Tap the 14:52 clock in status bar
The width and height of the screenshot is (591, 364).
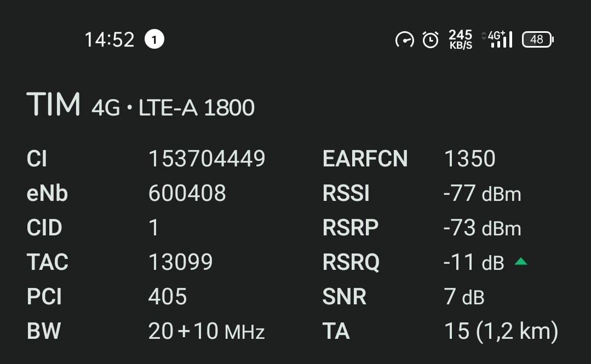(x=110, y=39)
